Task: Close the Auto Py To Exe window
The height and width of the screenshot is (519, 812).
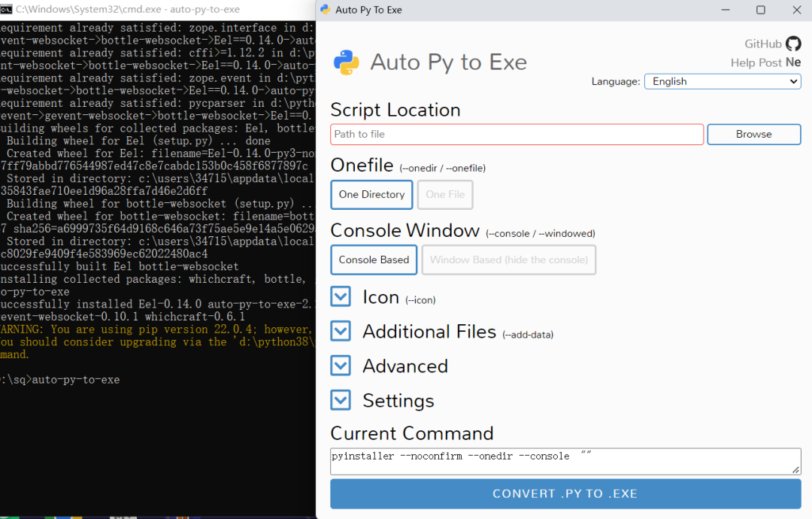Action: pos(796,10)
